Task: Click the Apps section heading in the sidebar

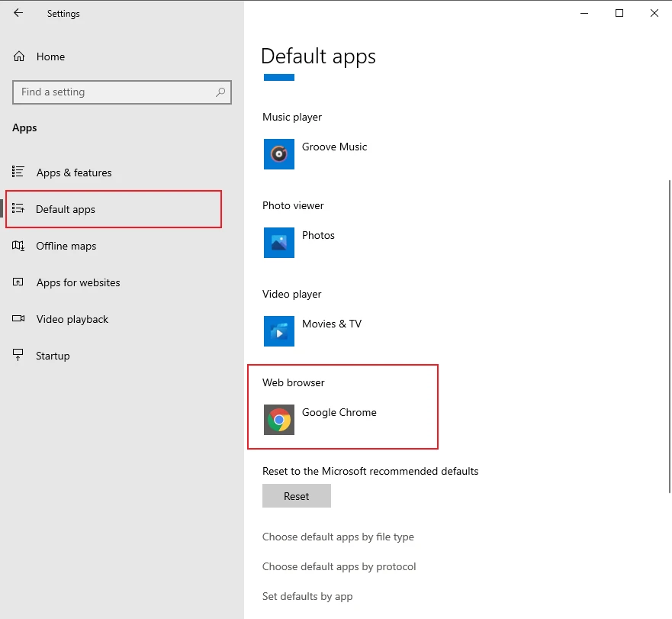Action: click(x=24, y=127)
